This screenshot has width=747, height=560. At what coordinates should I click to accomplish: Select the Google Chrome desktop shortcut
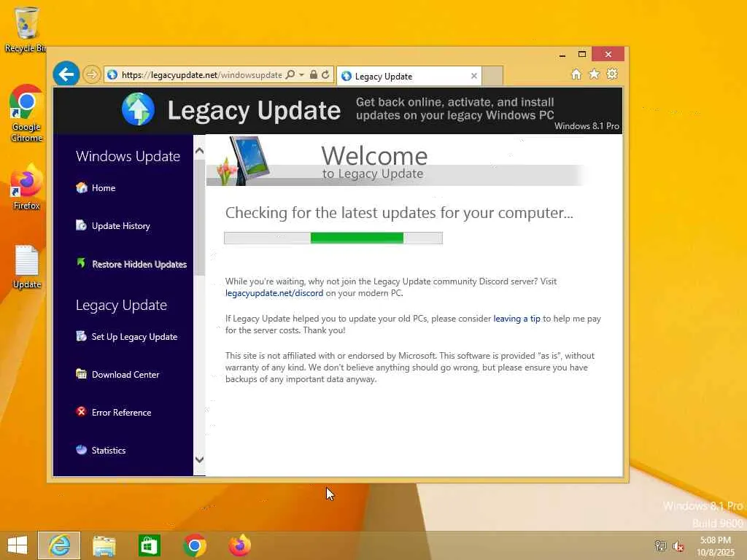click(x=27, y=113)
